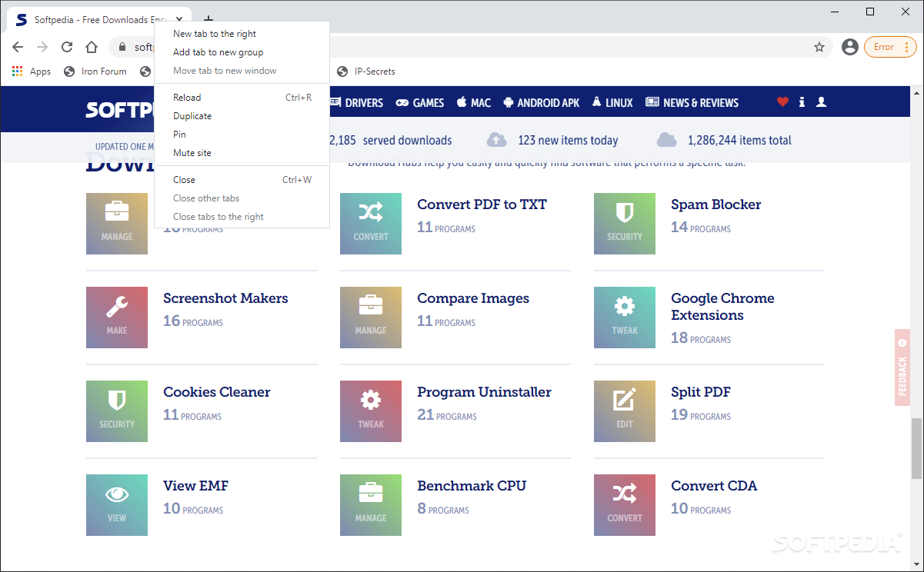Image resolution: width=924 pixels, height=572 pixels.
Task: Open the IP-Secrets bookmark
Action: point(366,71)
